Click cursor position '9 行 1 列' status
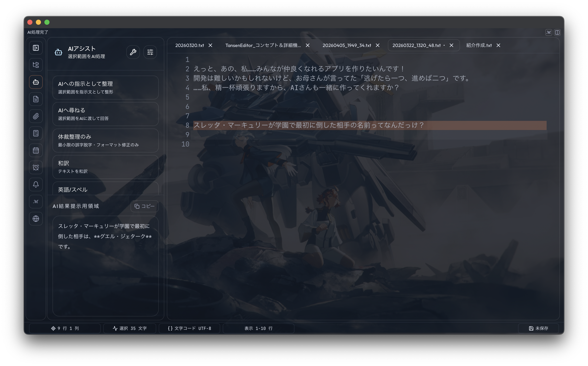The width and height of the screenshot is (588, 366). point(65,328)
